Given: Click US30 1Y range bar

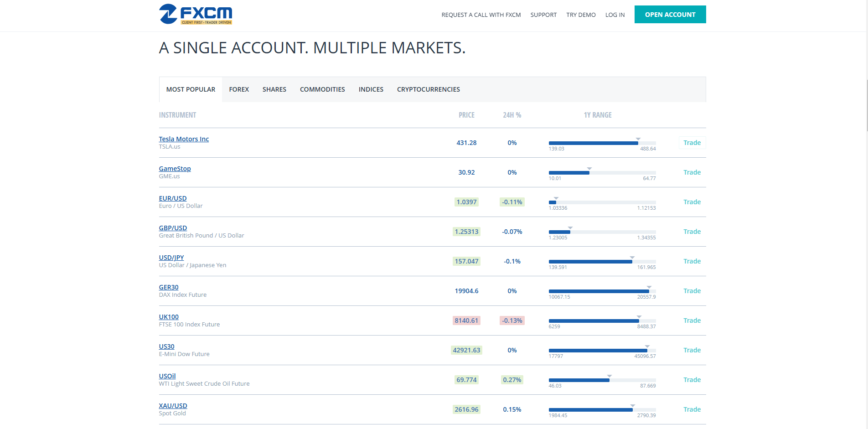Looking at the screenshot, I should click(602, 351).
